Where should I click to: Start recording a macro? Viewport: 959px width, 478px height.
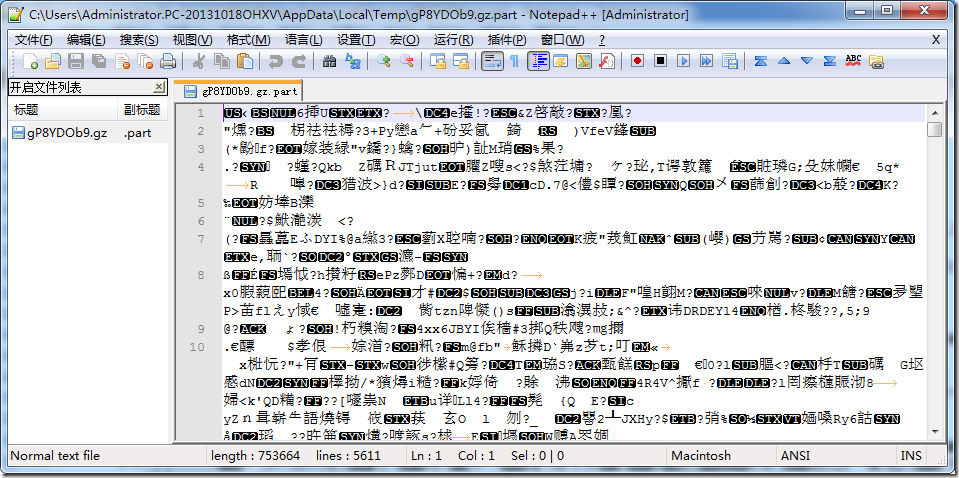click(638, 61)
